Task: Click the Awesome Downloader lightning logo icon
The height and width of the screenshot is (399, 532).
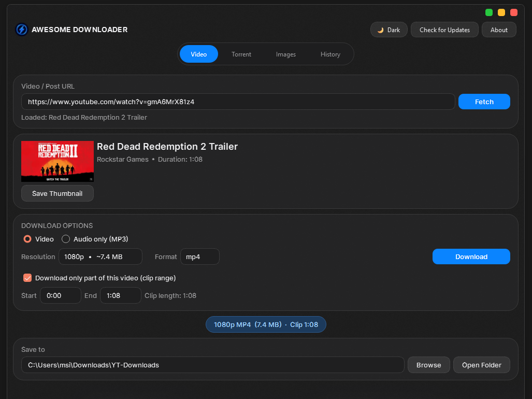Action: pyautogui.click(x=22, y=30)
